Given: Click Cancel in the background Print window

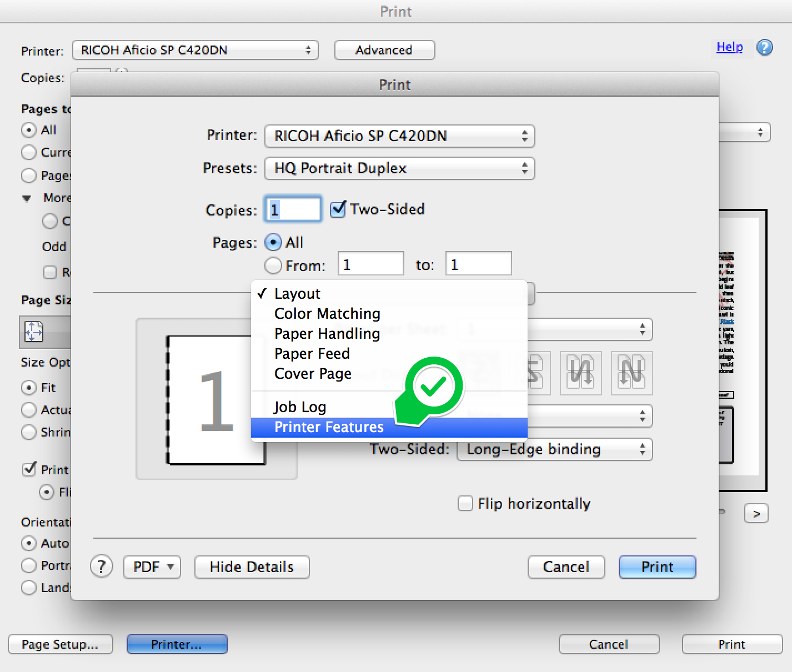Looking at the screenshot, I should [x=609, y=644].
